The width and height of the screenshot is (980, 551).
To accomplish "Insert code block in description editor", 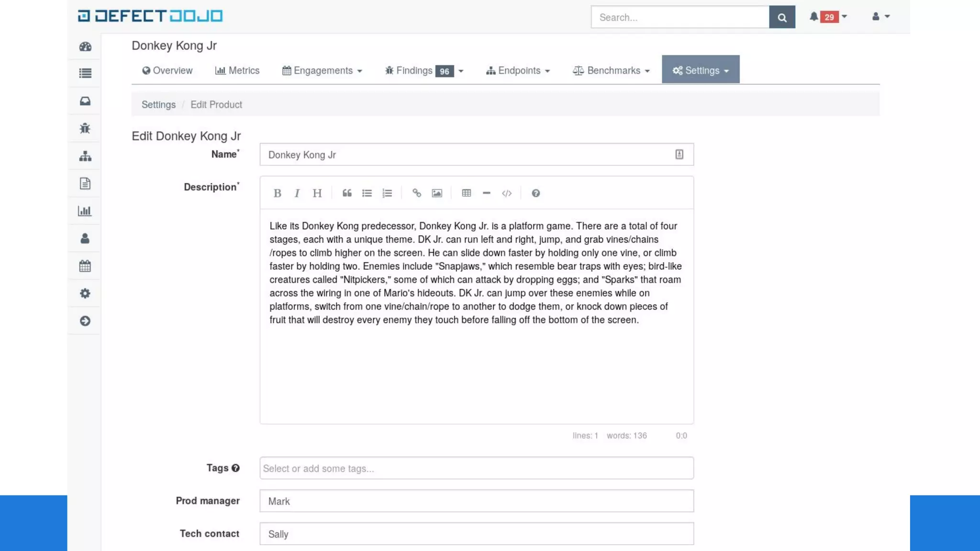I will coord(507,193).
